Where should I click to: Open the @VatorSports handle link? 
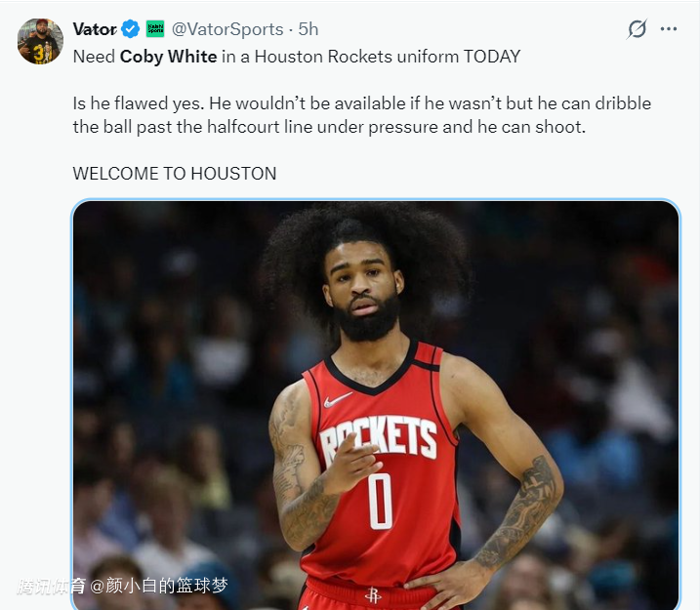(227, 29)
